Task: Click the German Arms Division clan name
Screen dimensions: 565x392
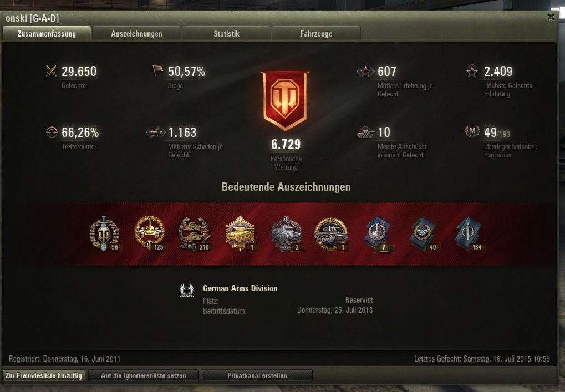Action: 240,288
